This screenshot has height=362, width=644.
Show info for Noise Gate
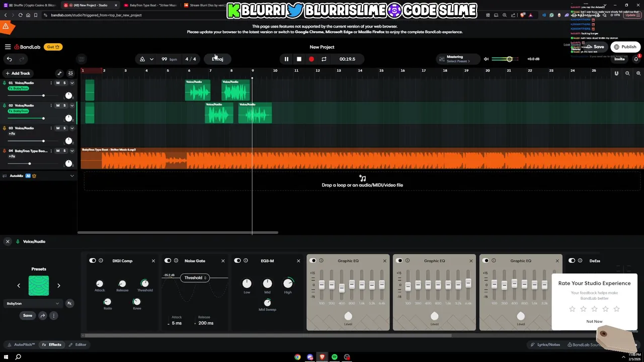tap(176, 261)
